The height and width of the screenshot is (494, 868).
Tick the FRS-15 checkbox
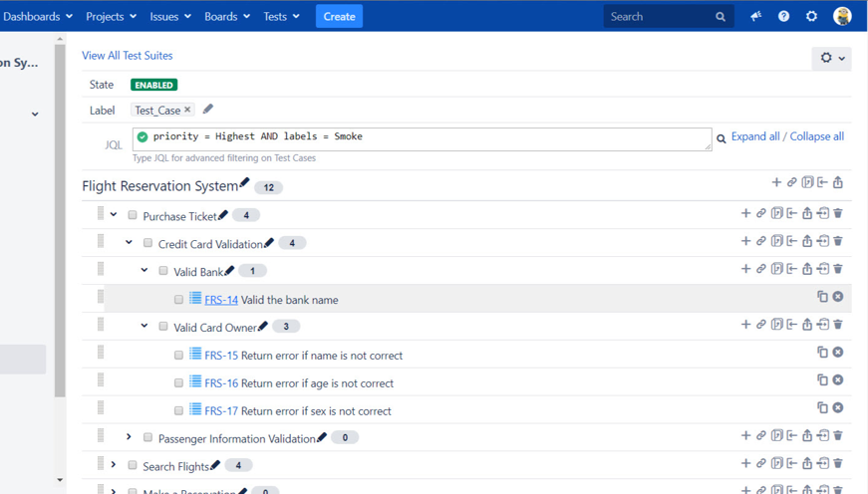[x=178, y=356]
